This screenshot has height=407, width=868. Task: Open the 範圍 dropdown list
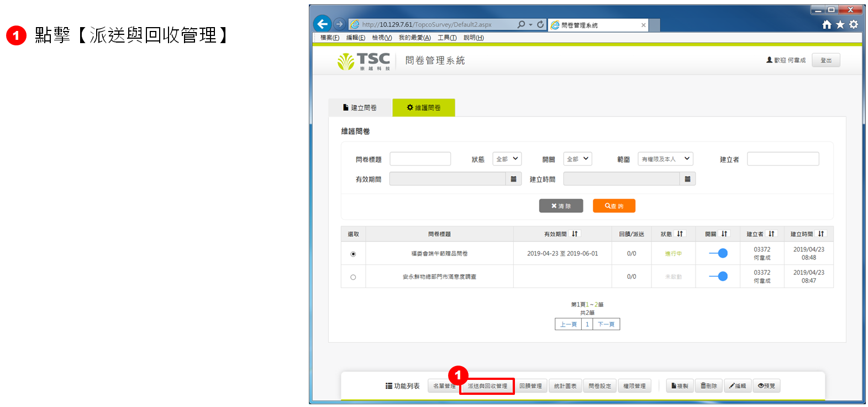click(x=665, y=159)
